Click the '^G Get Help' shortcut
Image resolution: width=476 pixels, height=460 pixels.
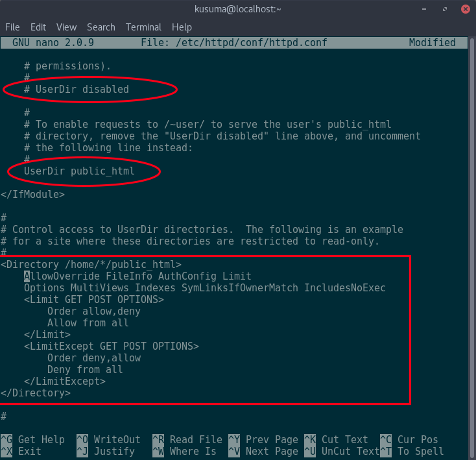pos(33,440)
